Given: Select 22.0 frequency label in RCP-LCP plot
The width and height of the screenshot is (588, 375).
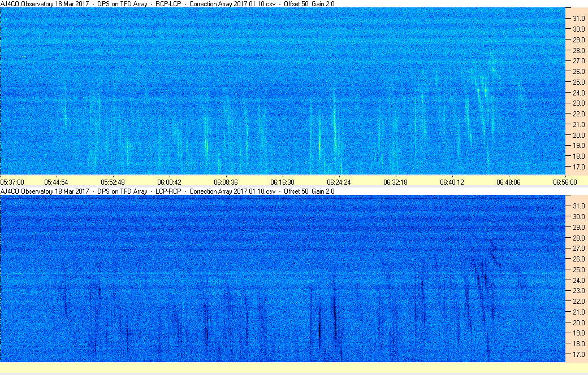Looking at the screenshot, I should pyautogui.click(x=578, y=114).
